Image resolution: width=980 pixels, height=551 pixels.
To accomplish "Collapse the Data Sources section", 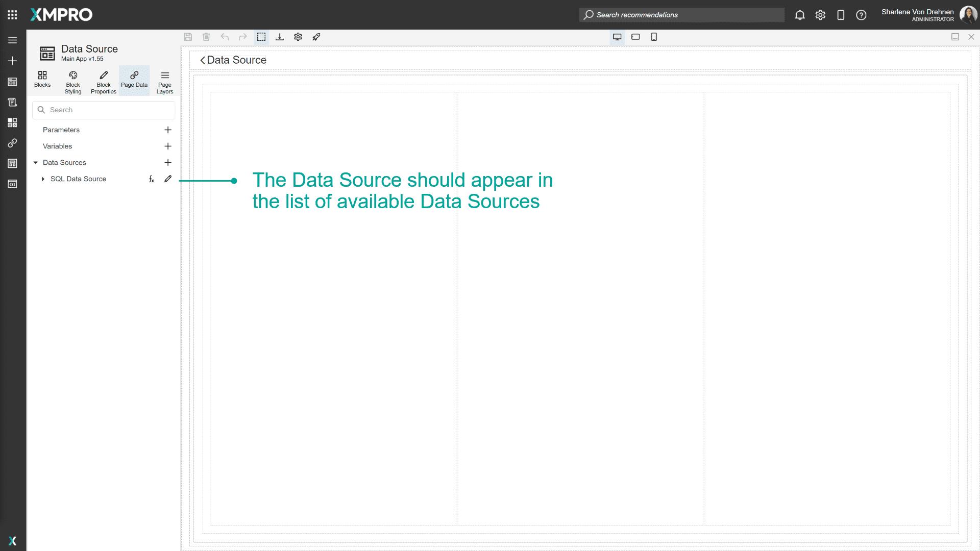I will [x=35, y=162].
